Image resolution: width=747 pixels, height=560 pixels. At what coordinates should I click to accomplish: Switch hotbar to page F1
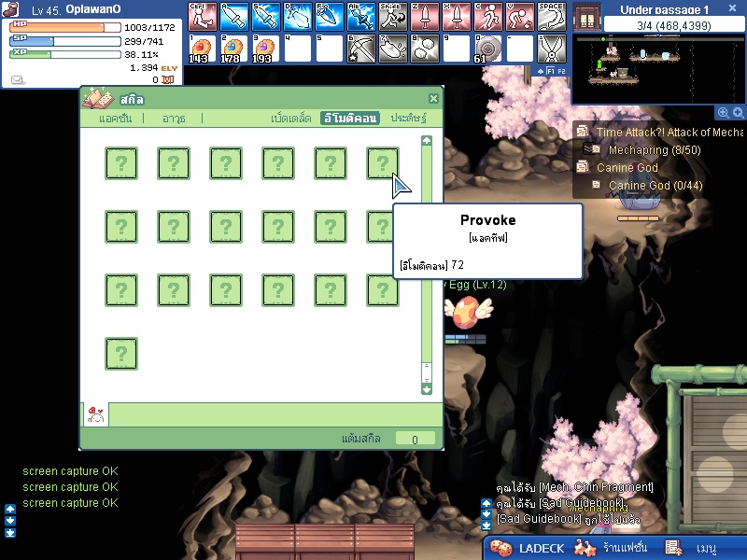click(550, 71)
